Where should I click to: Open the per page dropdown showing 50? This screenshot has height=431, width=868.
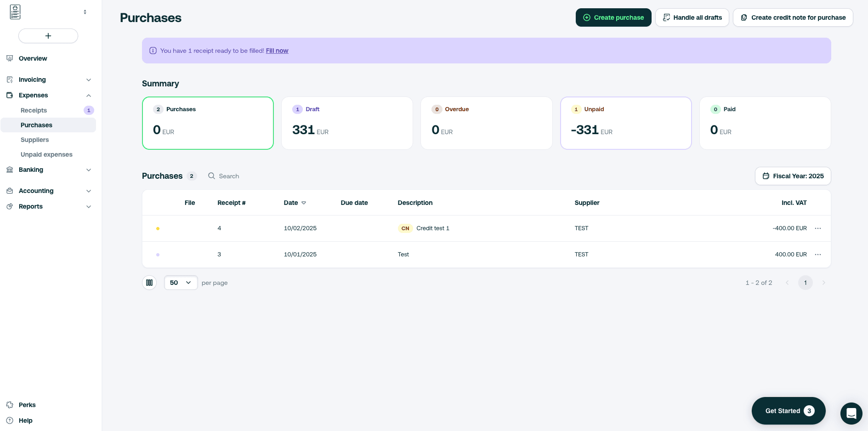pyautogui.click(x=181, y=283)
